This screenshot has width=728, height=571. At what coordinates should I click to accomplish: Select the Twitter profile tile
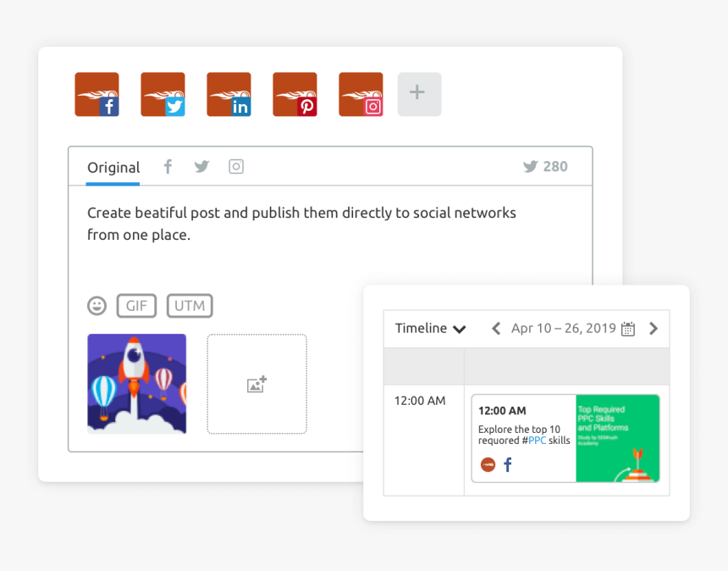coord(163,94)
